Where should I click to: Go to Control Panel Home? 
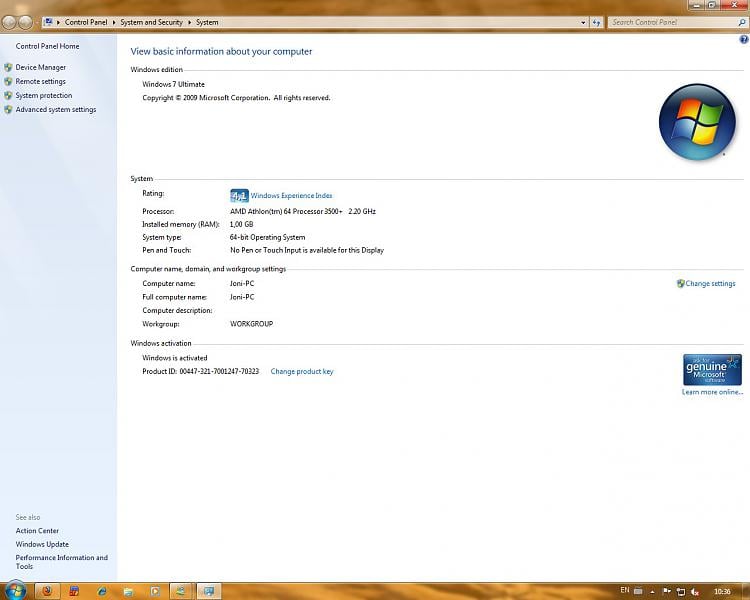47,46
